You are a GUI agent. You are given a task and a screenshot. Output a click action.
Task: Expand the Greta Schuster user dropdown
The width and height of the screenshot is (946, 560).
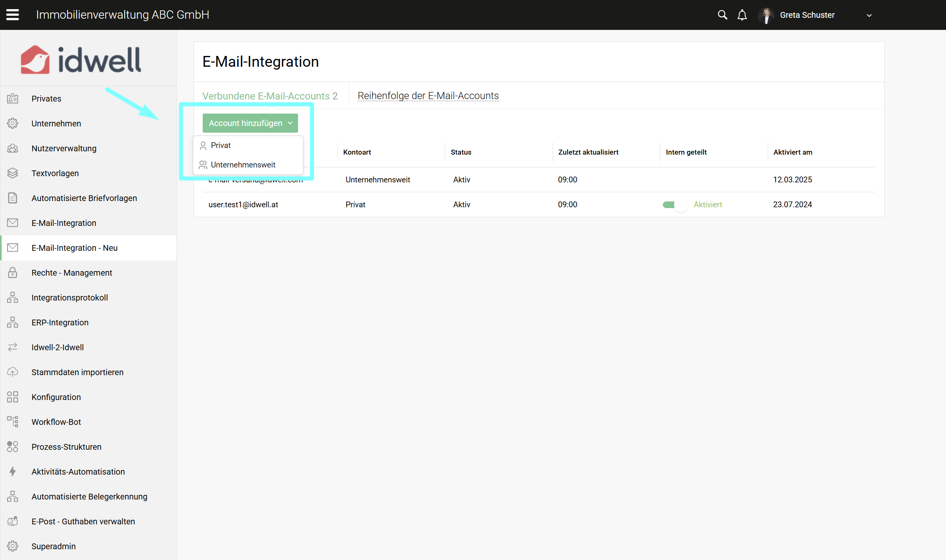pyautogui.click(x=869, y=15)
